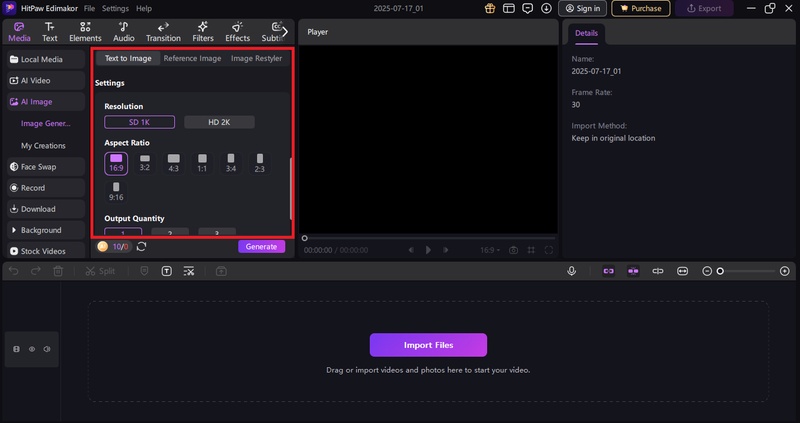Open the Effects panel icon

[237, 32]
